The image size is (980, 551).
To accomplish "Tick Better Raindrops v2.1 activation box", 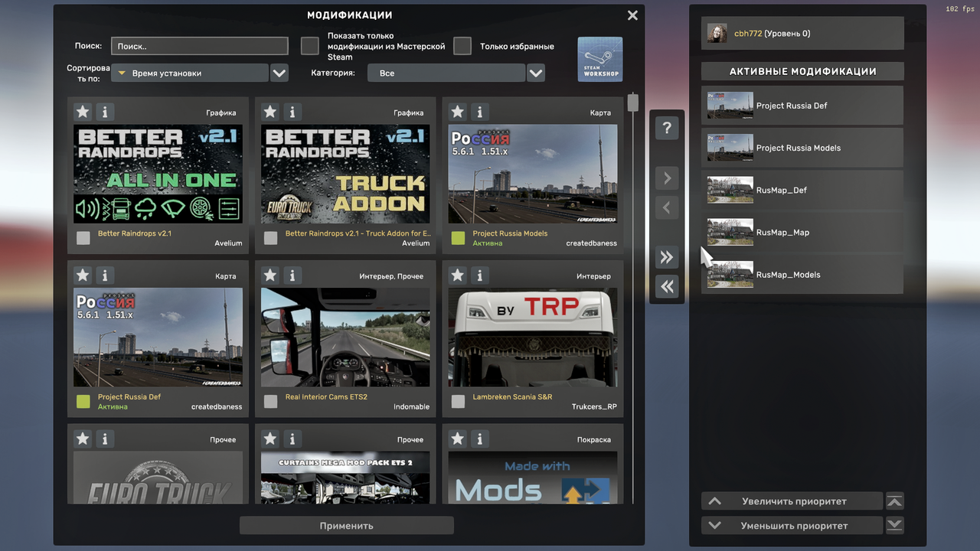I will (x=83, y=238).
